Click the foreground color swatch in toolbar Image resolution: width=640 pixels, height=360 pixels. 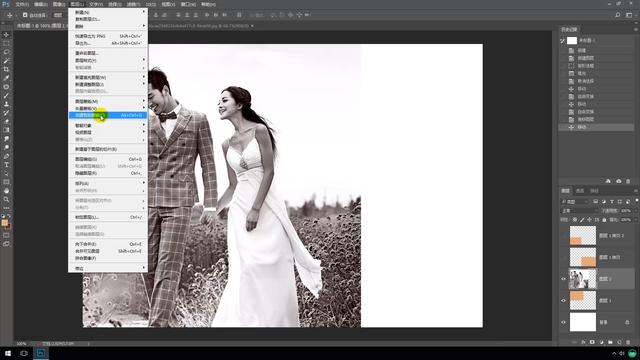(4, 222)
